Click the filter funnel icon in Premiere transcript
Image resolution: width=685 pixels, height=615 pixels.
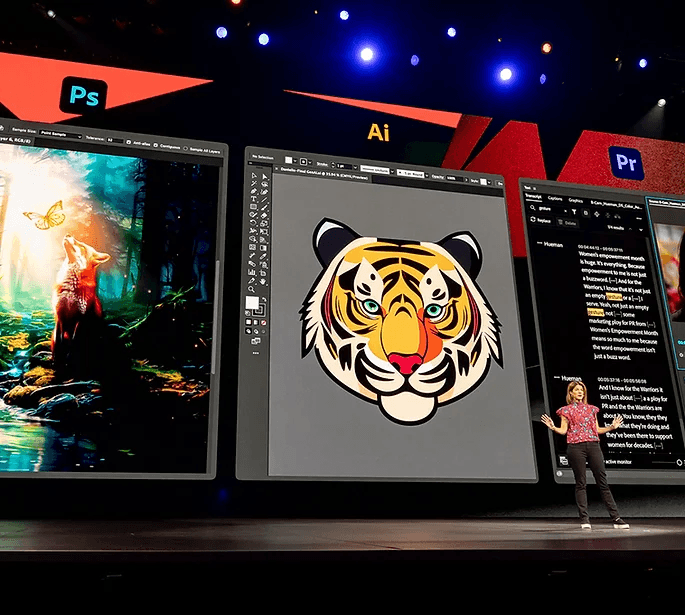[574, 212]
